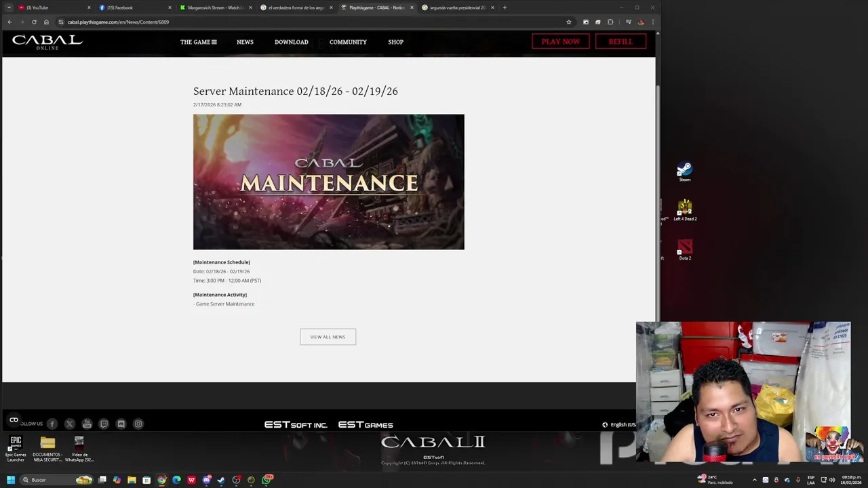Click the ESTsoft Inc. footer logo
Screen dimensions: 868x488
296,425
